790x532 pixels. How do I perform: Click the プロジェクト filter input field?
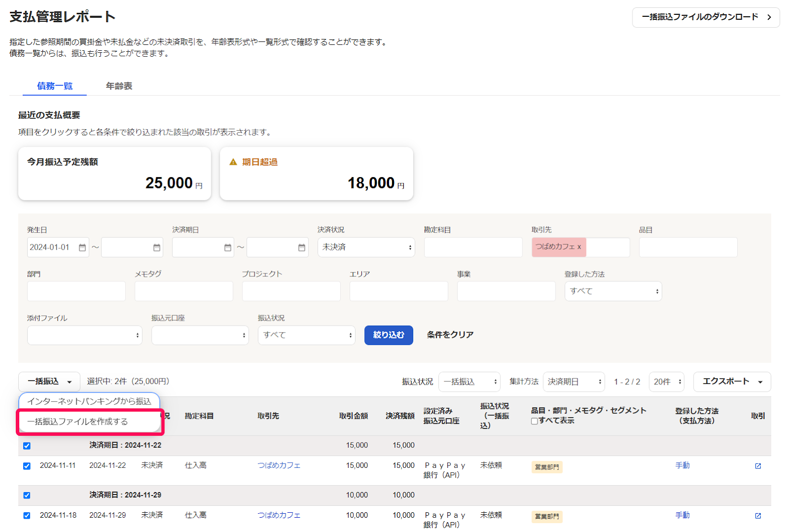click(291, 291)
